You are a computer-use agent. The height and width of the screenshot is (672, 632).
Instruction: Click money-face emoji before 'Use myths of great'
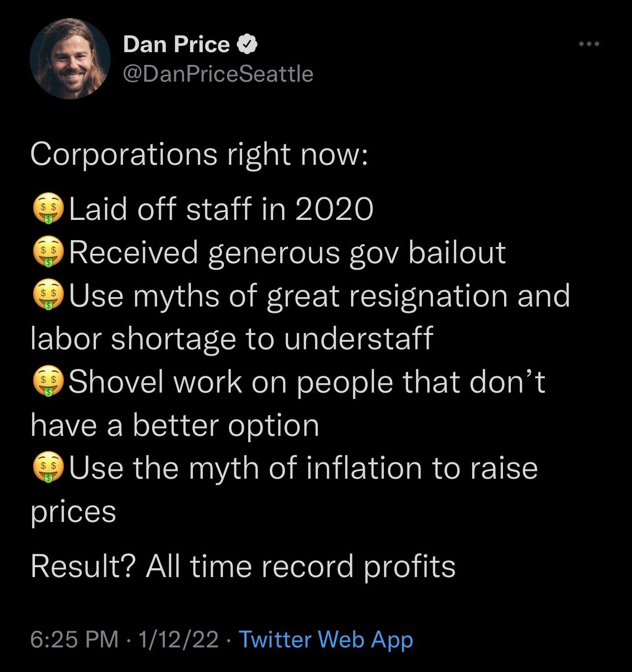coord(48,296)
